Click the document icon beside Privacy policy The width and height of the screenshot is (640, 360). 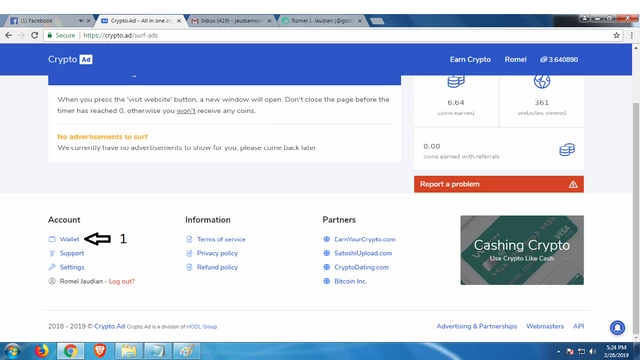189,253
